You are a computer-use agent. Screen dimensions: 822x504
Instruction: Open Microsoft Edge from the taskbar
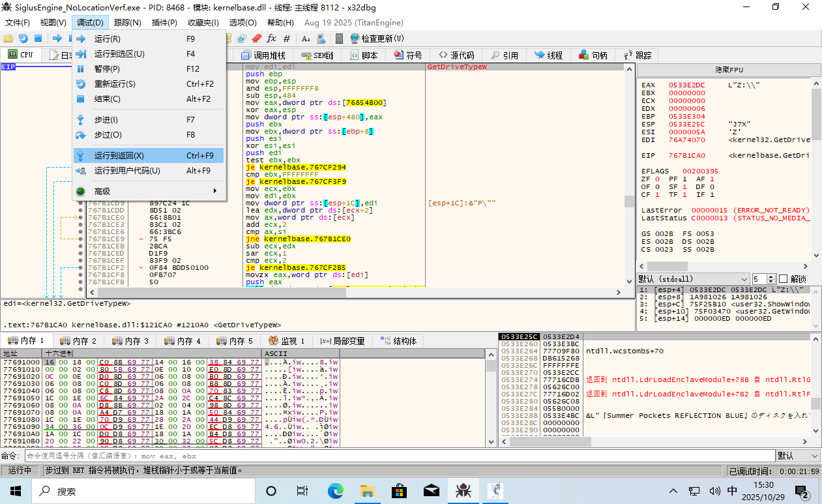pyautogui.click(x=335, y=490)
